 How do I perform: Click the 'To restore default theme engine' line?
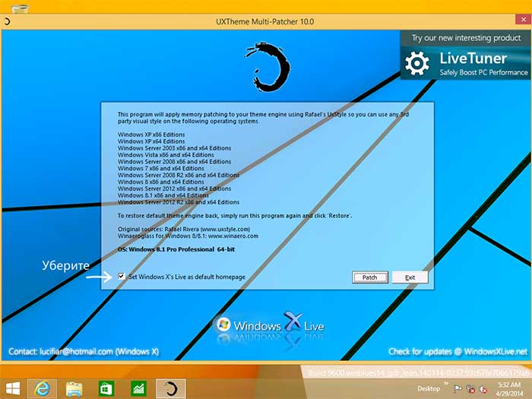(x=235, y=216)
